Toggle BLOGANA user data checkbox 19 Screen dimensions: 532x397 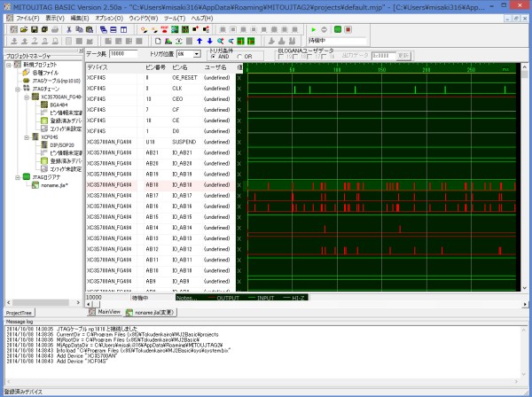[278, 58]
